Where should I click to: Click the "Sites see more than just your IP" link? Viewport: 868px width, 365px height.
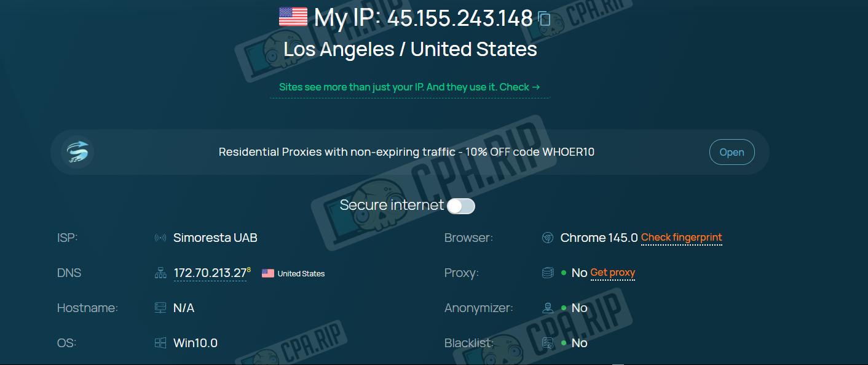pyautogui.click(x=409, y=87)
